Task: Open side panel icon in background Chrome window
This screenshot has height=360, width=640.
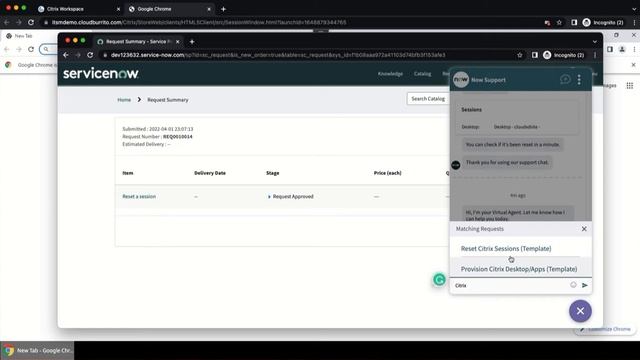Action: pyautogui.click(x=610, y=49)
